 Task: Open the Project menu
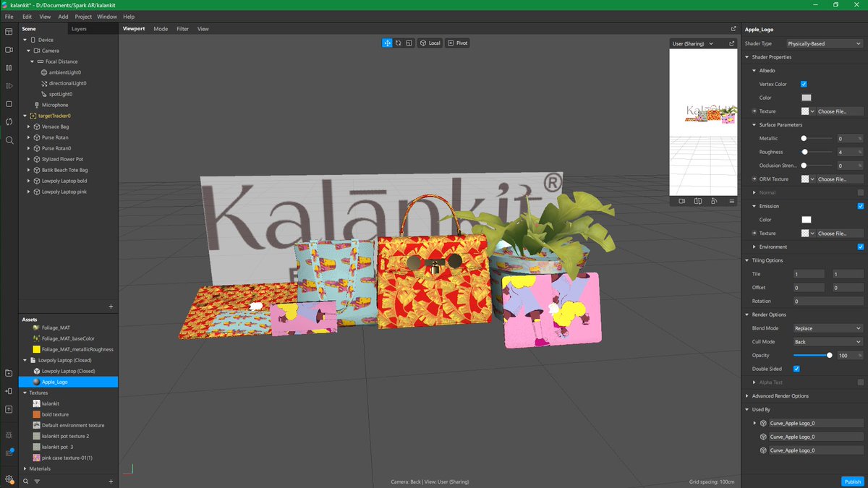click(83, 16)
